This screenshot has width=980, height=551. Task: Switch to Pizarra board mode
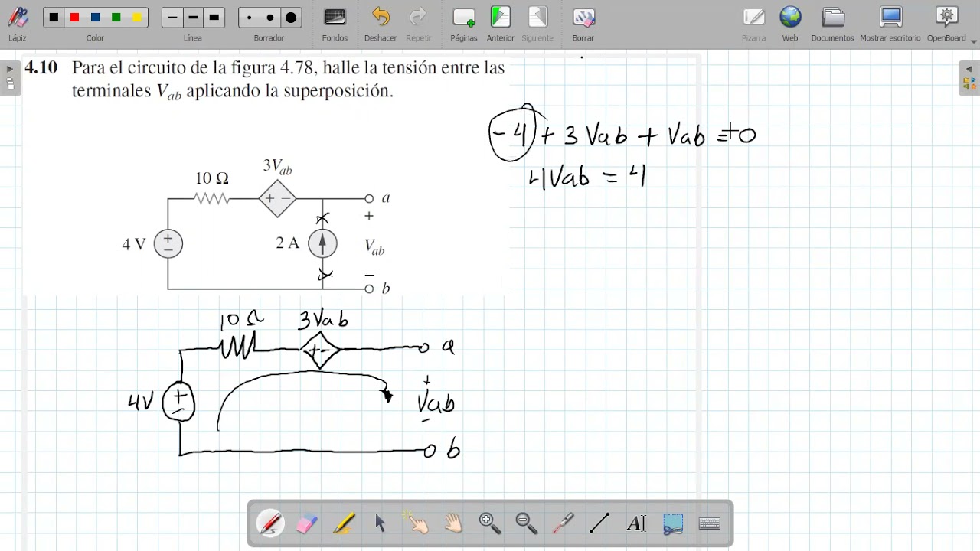753,23
